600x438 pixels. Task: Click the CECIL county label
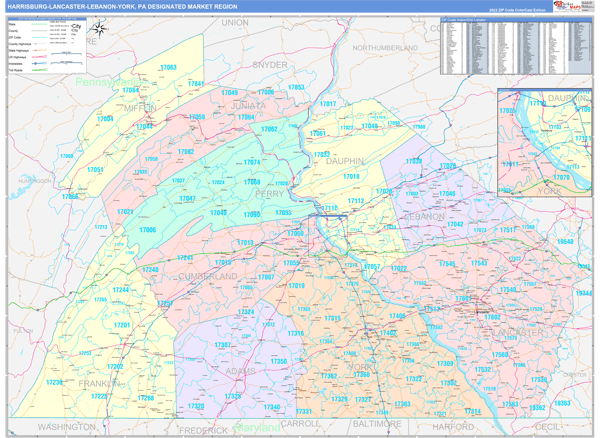tap(547, 427)
